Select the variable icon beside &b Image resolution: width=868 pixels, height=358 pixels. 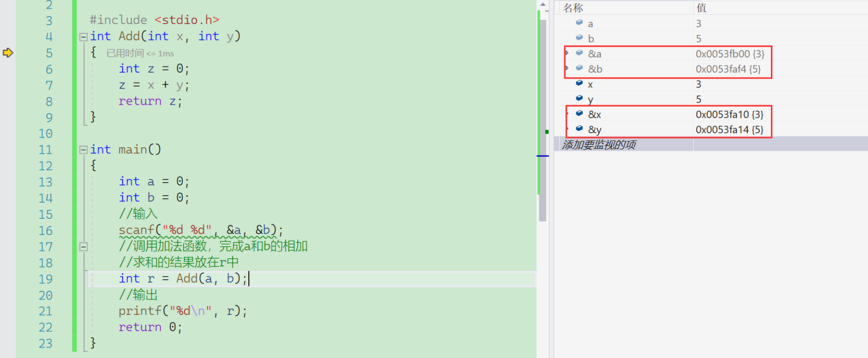[x=579, y=68]
